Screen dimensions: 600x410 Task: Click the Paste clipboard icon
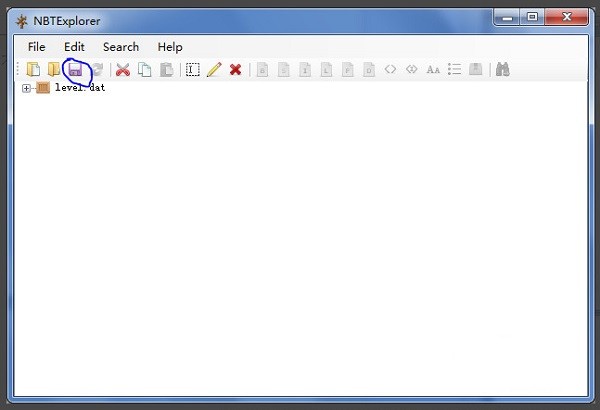pos(166,70)
